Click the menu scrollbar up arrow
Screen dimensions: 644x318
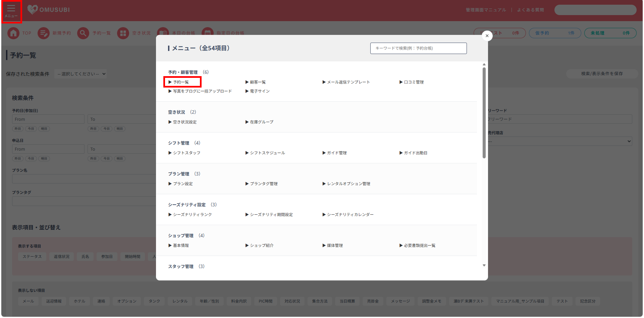click(x=484, y=64)
